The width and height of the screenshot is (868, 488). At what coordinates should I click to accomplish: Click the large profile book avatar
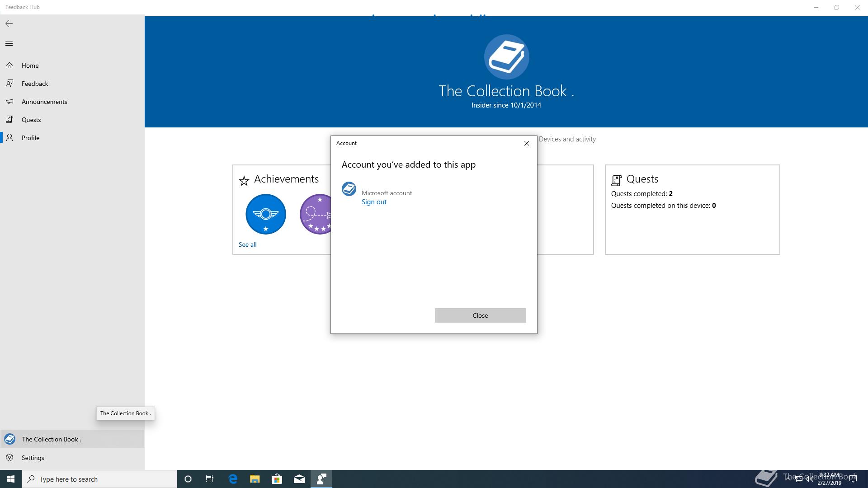point(506,57)
